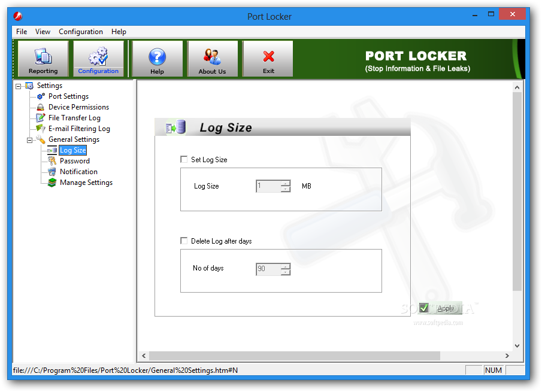
Task: Click the horizontal scrollbar thumb
Action: [295, 355]
